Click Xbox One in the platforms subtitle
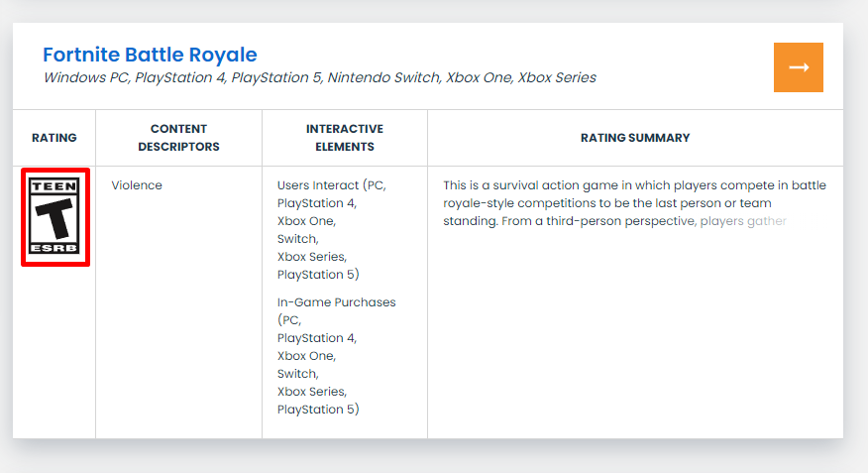Image resolution: width=868 pixels, height=473 pixels. click(479, 77)
